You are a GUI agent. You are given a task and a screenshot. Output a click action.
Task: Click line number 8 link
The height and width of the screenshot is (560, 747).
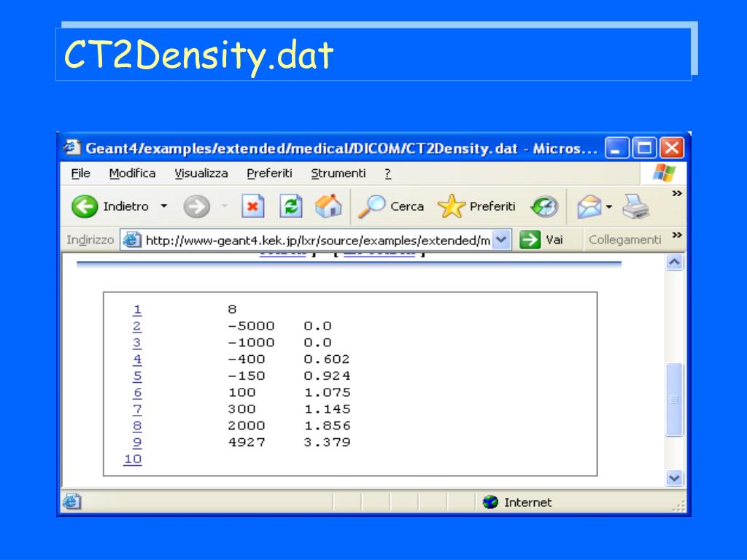coord(137,426)
